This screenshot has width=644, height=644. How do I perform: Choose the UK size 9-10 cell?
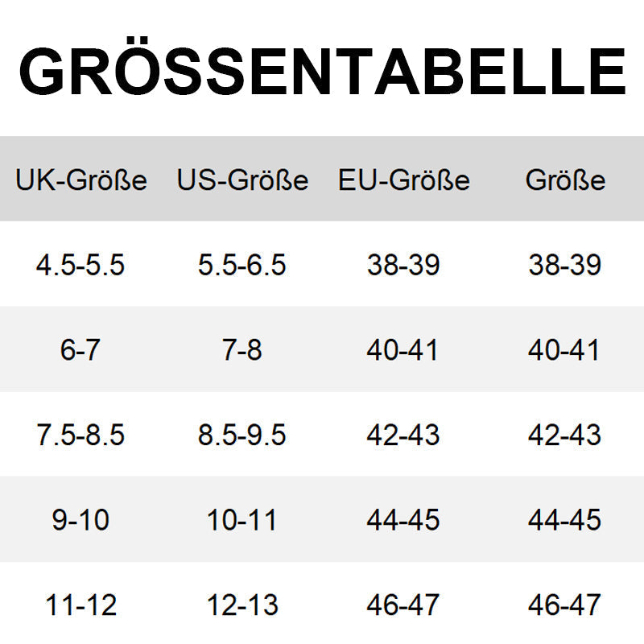(x=80, y=520)
